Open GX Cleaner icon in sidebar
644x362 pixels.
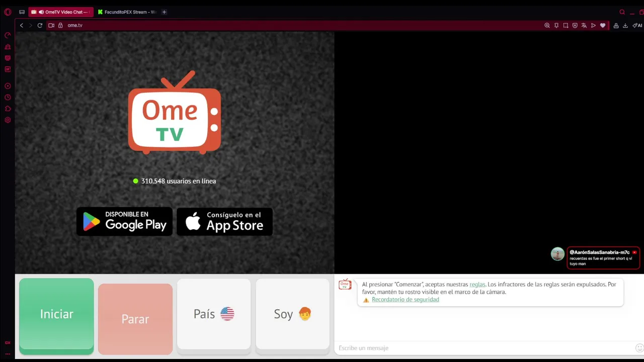(x=8, y=47)
